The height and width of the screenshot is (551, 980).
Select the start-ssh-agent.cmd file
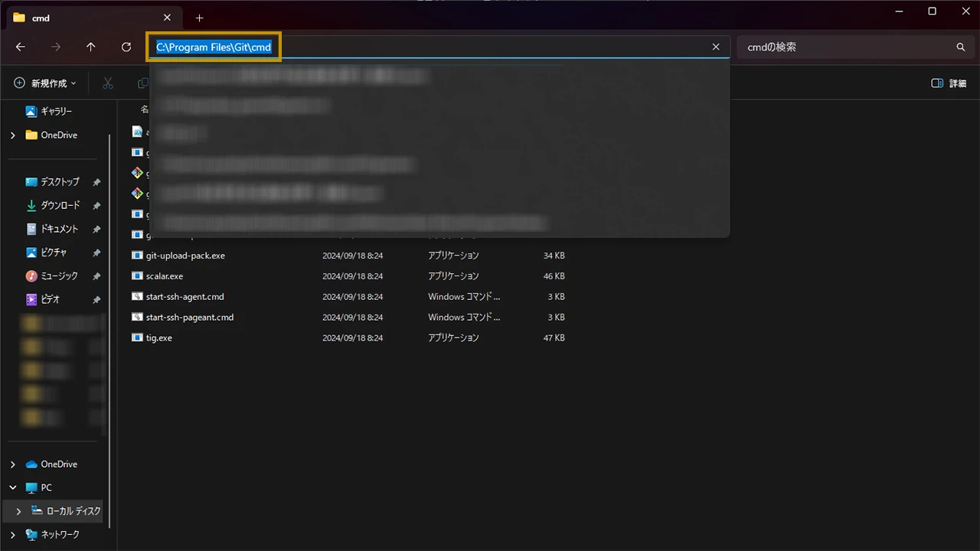point(185,297)
